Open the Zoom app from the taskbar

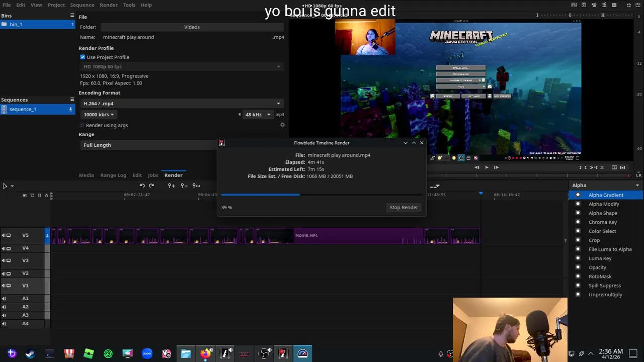pos(147,354)
